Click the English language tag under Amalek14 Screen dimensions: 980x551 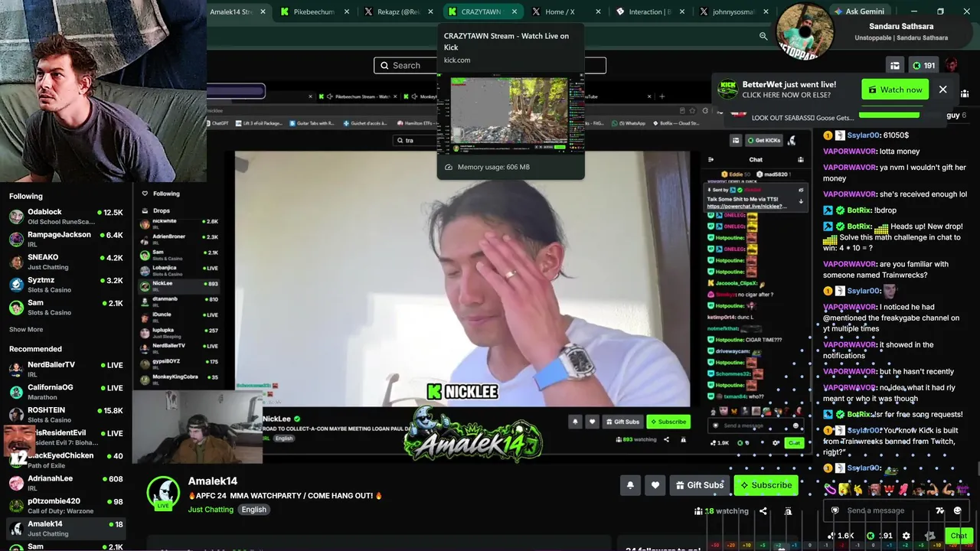coord(253,510)
